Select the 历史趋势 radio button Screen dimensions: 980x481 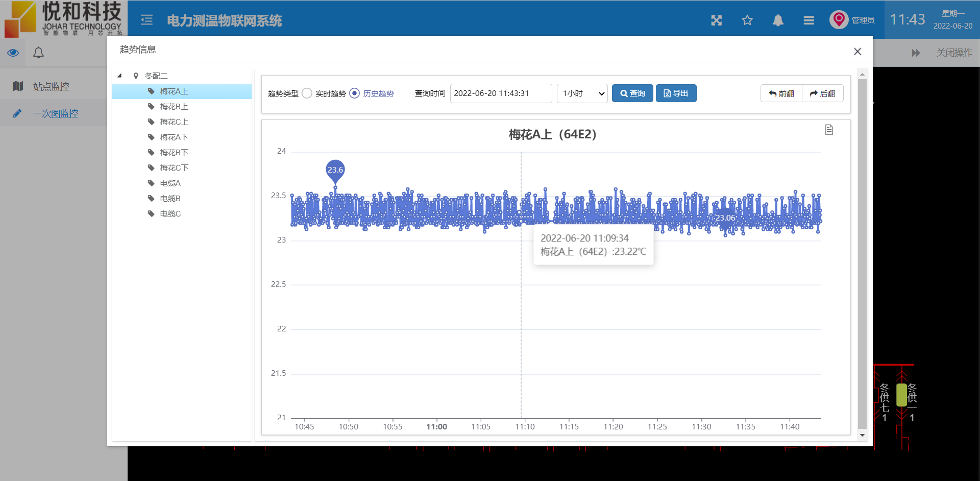354,93
